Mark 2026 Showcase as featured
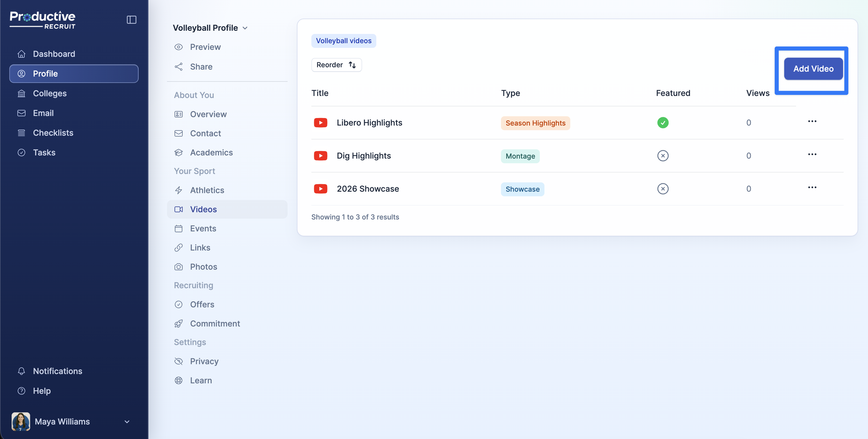 click(663, 189)
